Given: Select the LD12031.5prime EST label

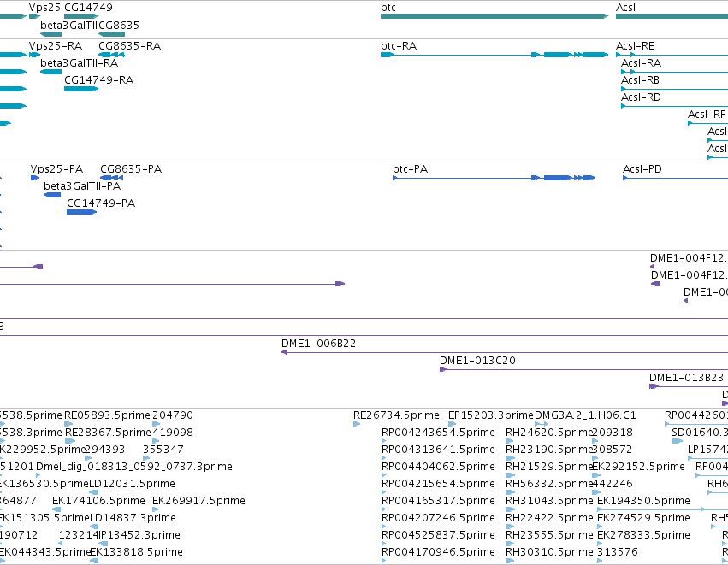Looking at the screenshot, I should [133, 484].
